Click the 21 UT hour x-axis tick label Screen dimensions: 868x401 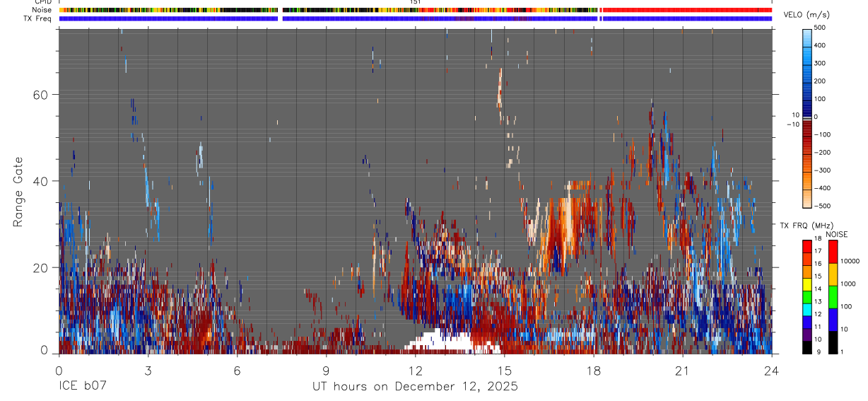point(683,370)
